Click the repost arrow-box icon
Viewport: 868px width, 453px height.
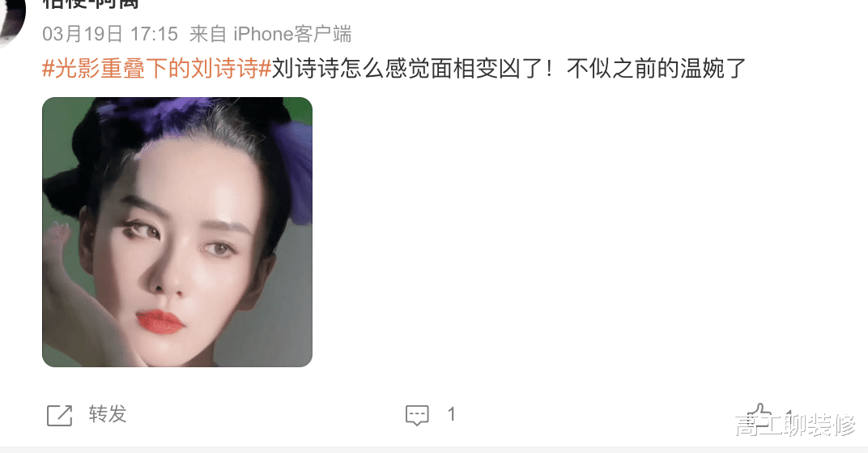point(59,416)
